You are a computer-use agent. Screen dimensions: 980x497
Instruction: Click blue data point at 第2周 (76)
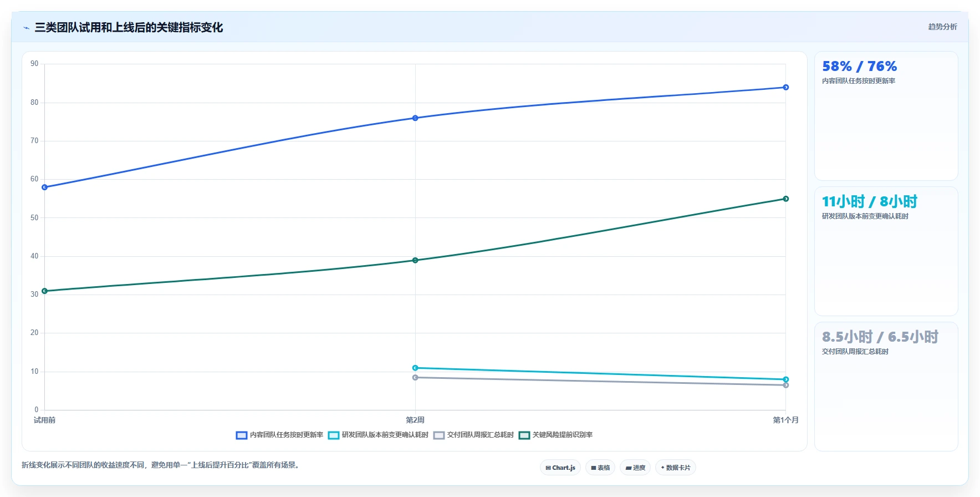pyautogui.click(x=415, y=118)
